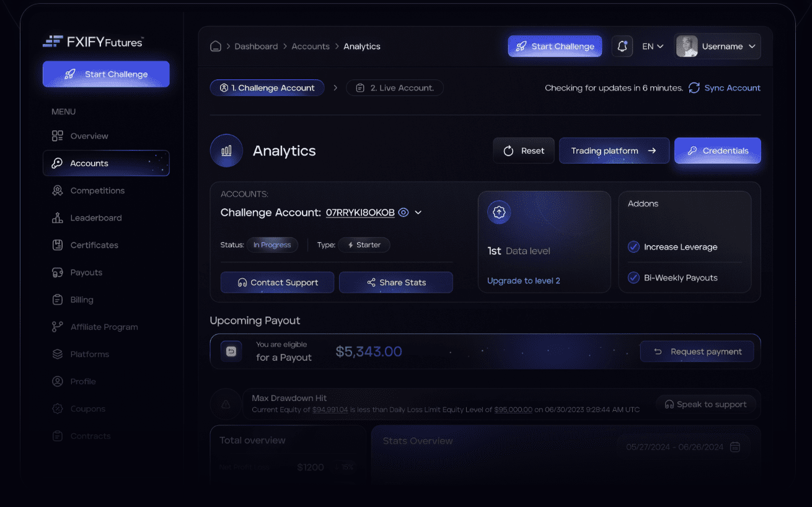
Task: Uncheck the Increase Leverage addon
Action: pyautogui.click(x=633, y=247)
